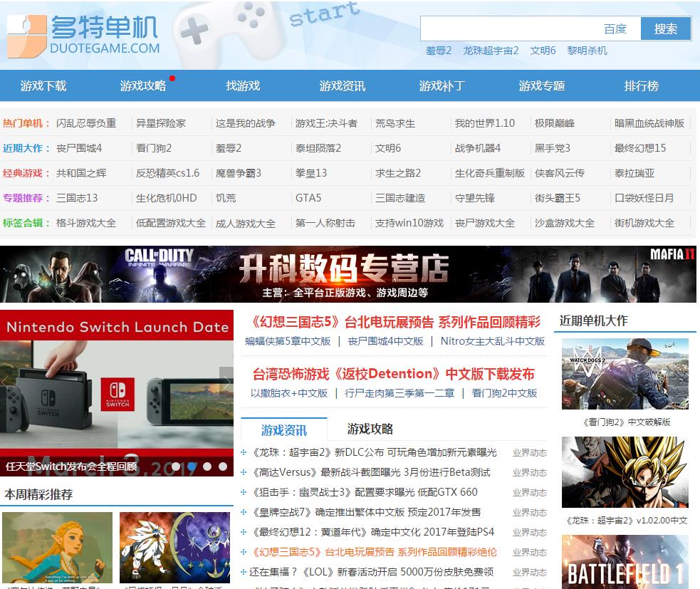Image resolution: width=700 pixels, height=589 pixels.
Task: Open 我的世界1.10 game link
Action: pyautogui.click(x=485, y=123)
